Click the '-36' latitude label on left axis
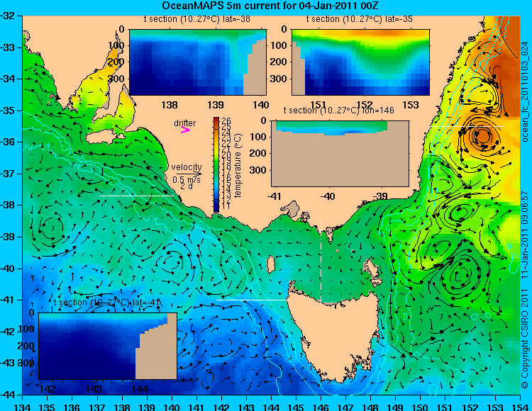This screenshot has width=532, height=411. 8,142
